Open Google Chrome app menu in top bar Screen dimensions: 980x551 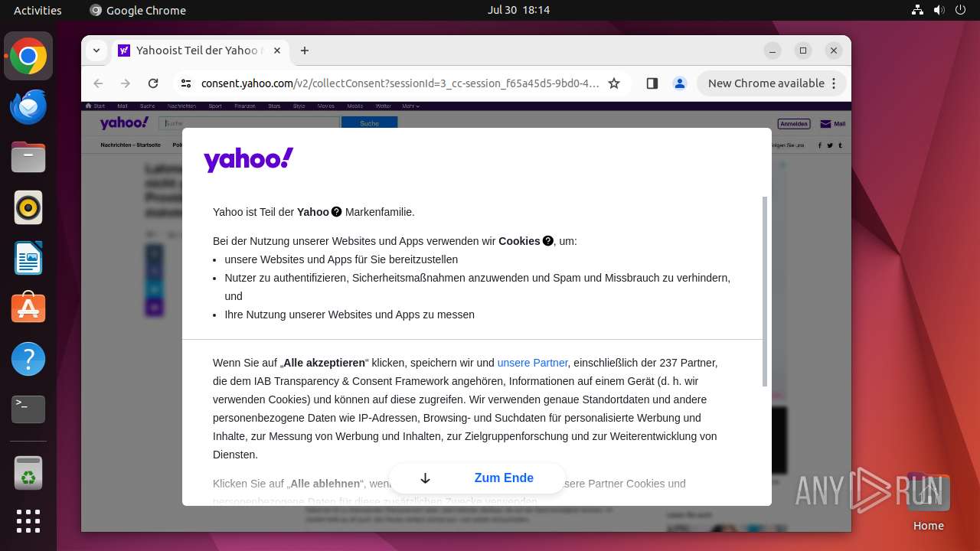138,10
